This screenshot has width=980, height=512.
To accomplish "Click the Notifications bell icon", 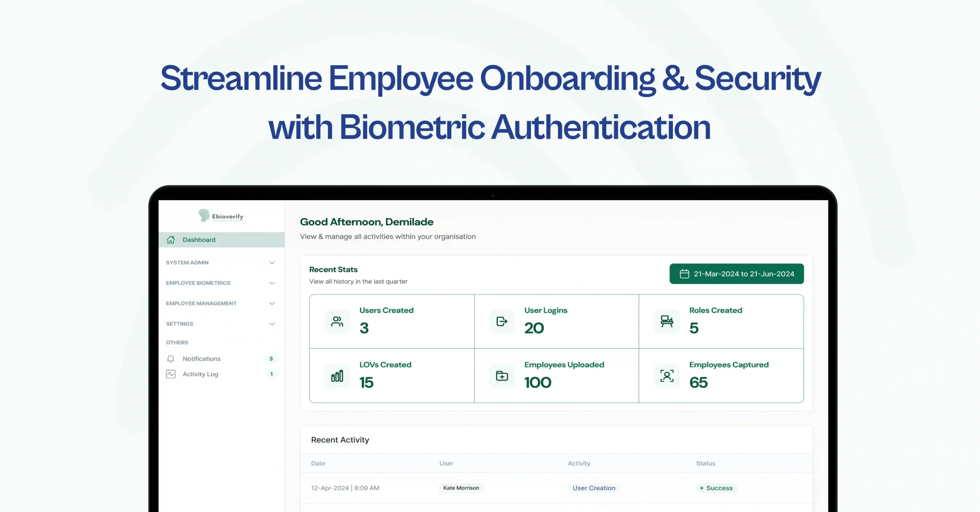I will [170, 359].
